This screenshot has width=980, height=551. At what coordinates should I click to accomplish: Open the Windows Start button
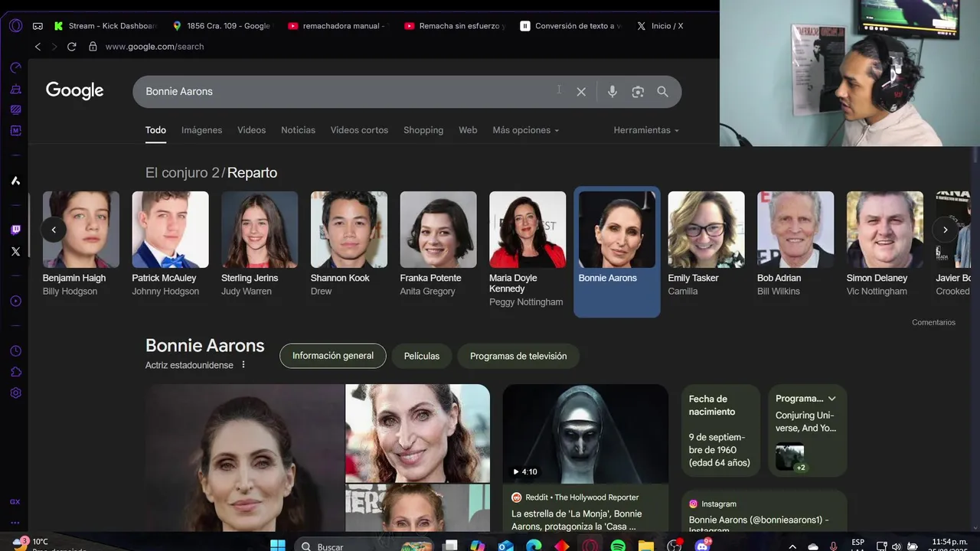(x=278, y=546)
